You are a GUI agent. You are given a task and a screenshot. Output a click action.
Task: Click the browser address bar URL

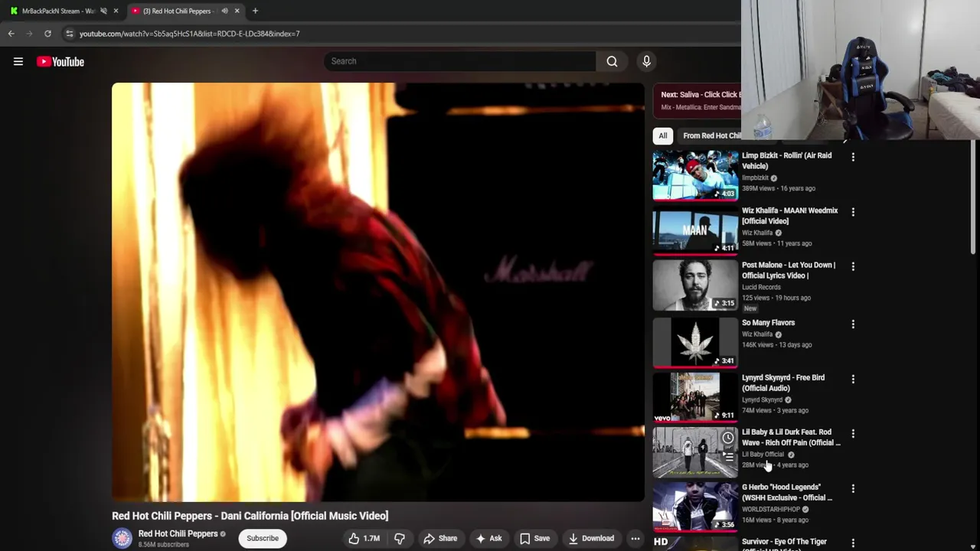[x=189, y=34]
